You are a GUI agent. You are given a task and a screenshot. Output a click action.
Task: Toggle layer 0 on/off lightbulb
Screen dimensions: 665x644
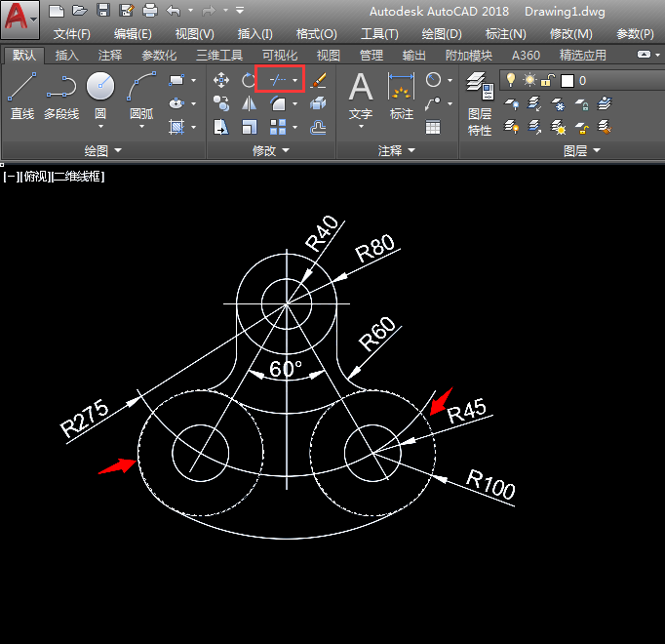(511, 80)
